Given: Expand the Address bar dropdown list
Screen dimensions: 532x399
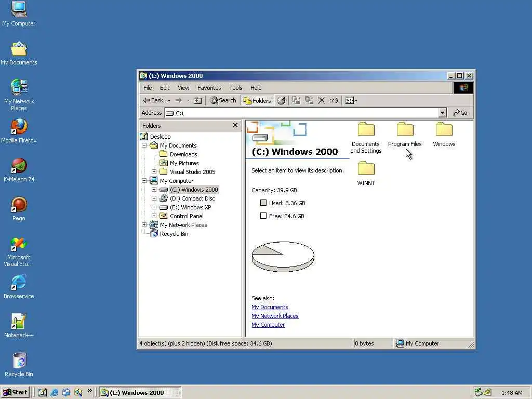Looking at the screenshot, I should pos(442,113).
